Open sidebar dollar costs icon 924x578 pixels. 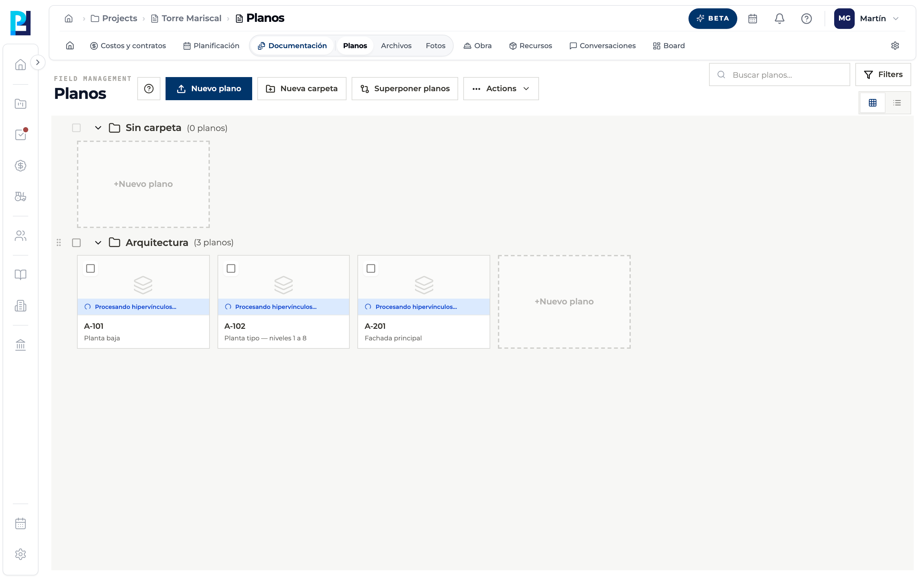(x=21, y=165)
